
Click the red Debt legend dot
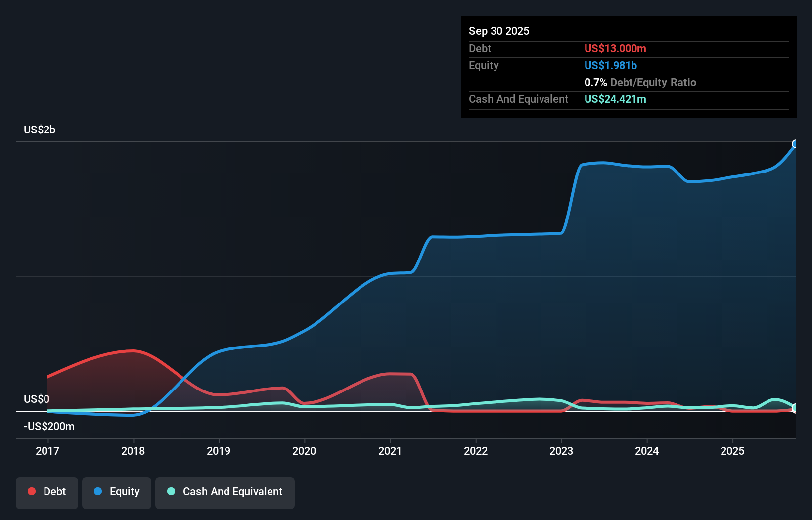[31, 491]
